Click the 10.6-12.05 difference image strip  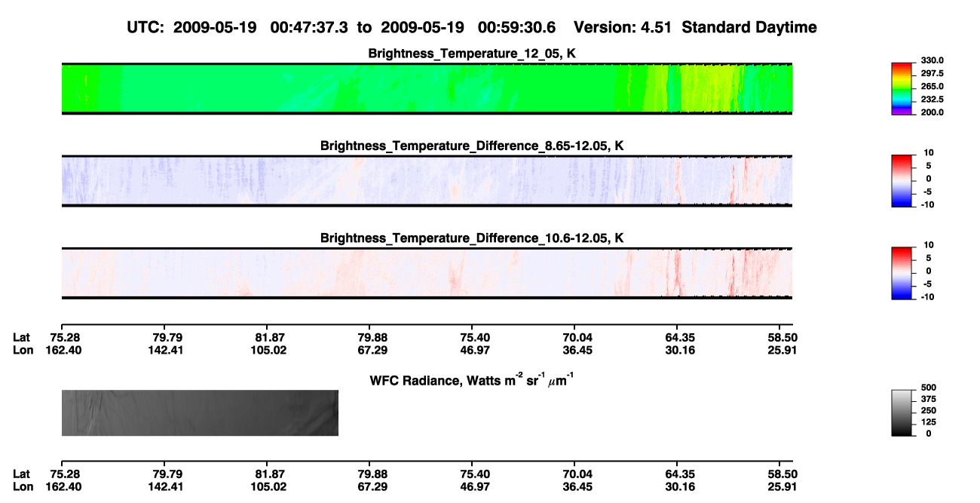pos(427,272)
